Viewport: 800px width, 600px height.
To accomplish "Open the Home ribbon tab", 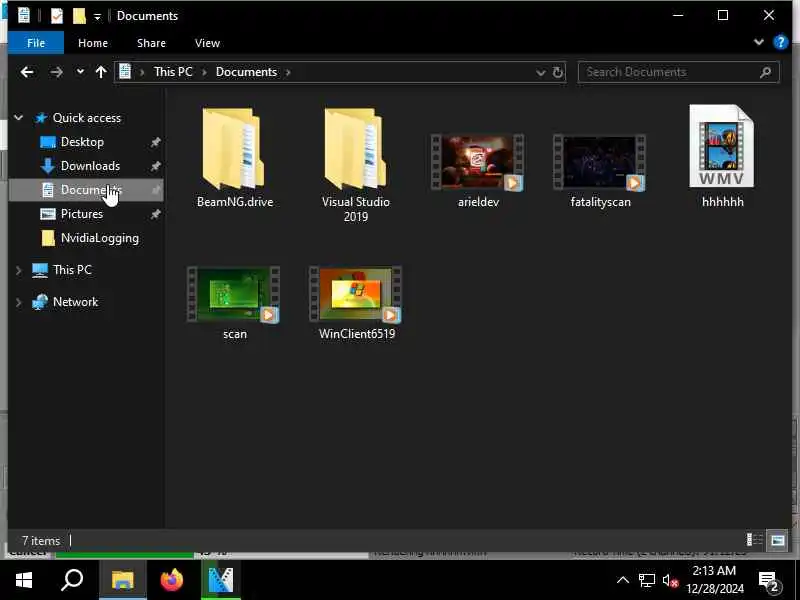I will coord(93,43).
